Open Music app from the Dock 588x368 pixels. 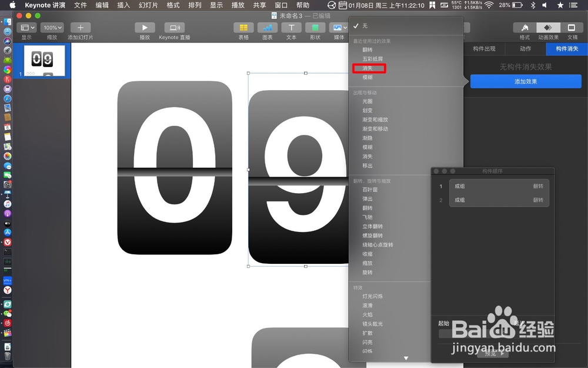pos(8,204)
